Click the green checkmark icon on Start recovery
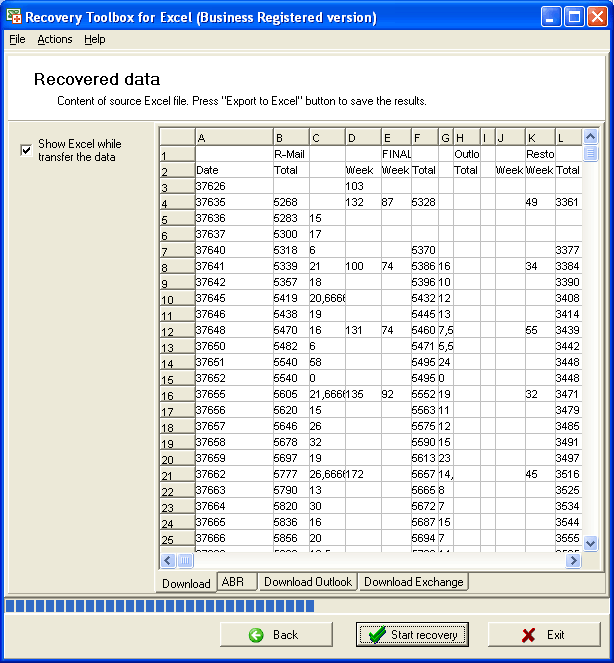 pos(376,635)
